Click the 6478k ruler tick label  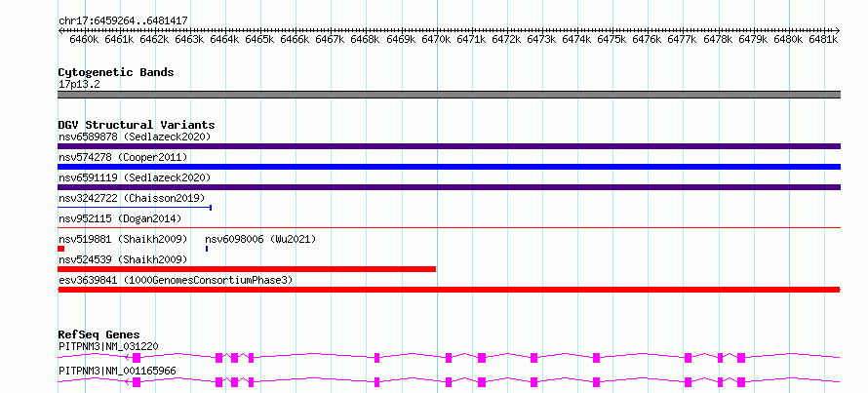[x=718, y=40]
